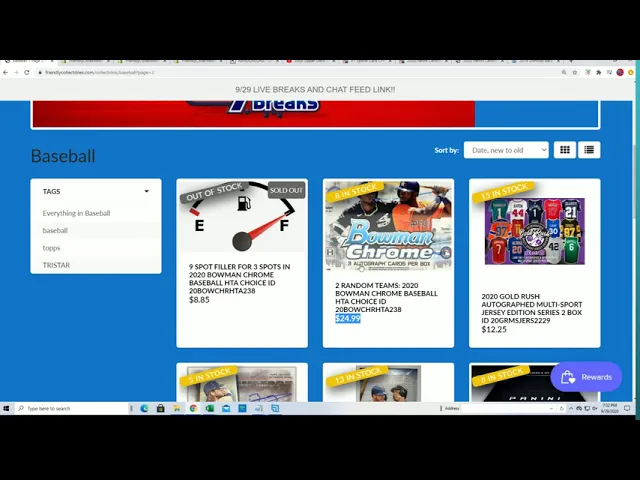Open the Windows Start menu
Image resolution: width=640 pixels, height=480 pixels.
(6, 408)
